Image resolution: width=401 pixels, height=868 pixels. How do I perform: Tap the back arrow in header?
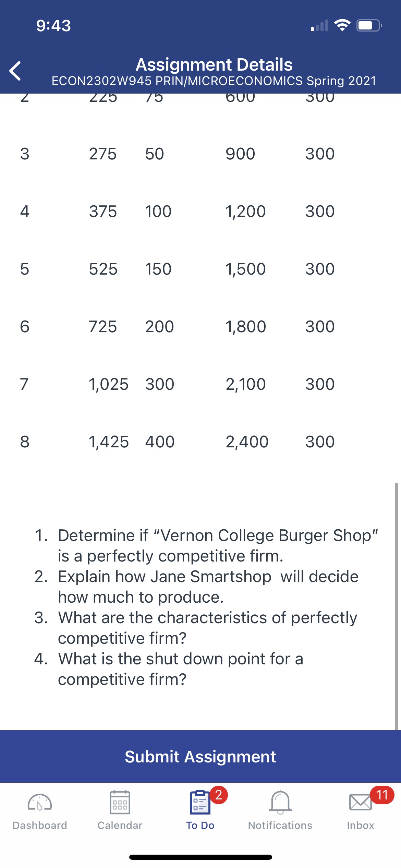click(x=15, y=71)
